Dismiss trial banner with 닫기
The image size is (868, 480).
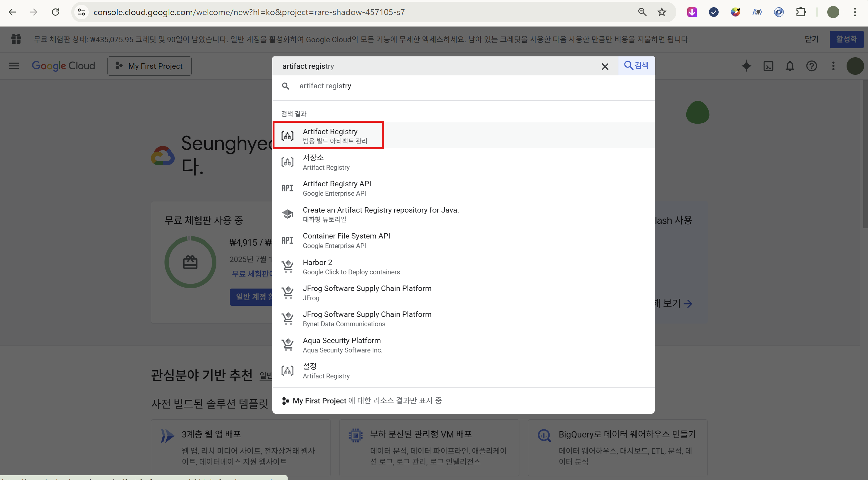(811, 39)
